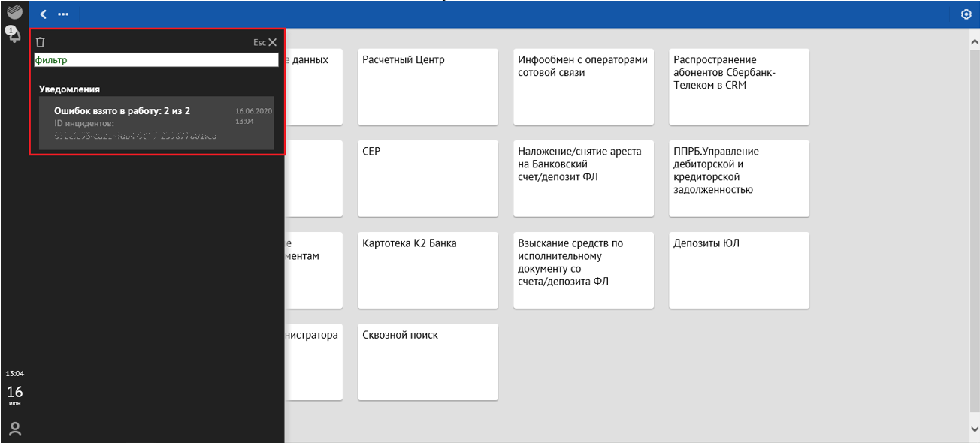Open the CEP tile
980x443 pixels.
[428, 178]
